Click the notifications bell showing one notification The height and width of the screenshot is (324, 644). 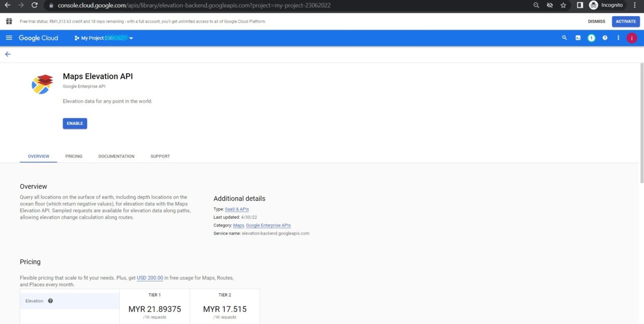click(x=591, y=37)
